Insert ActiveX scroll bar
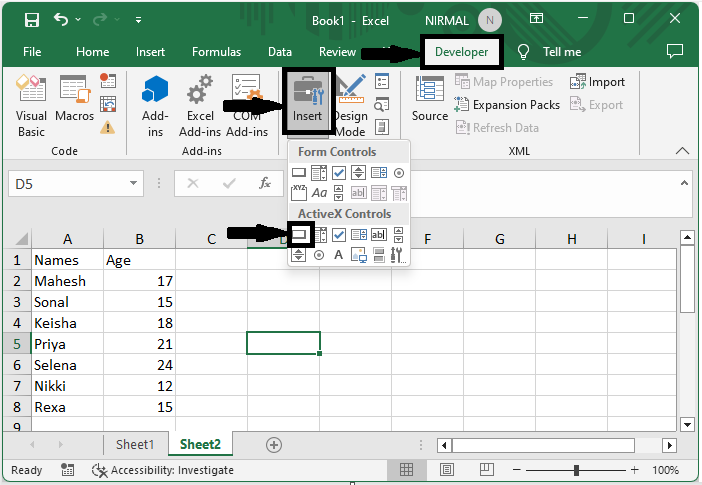 click(x=398, y=234)
